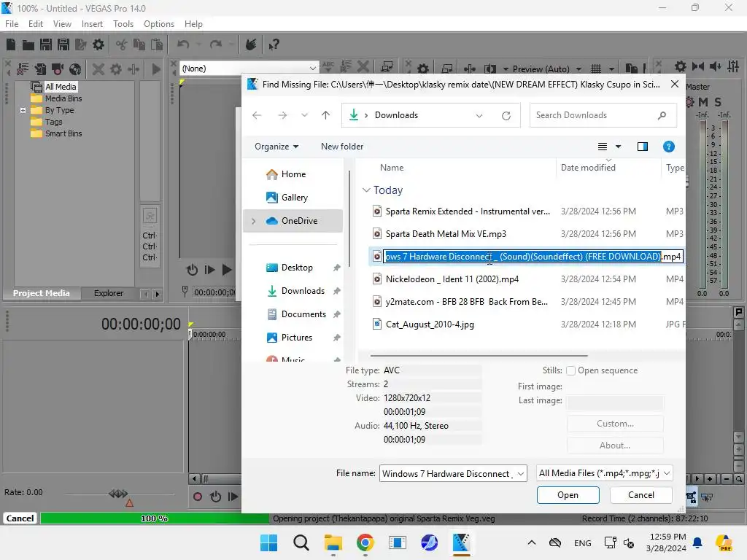
Task: Toggle the Loop Playback button in trimmer
Action: [x=192, y=270]
